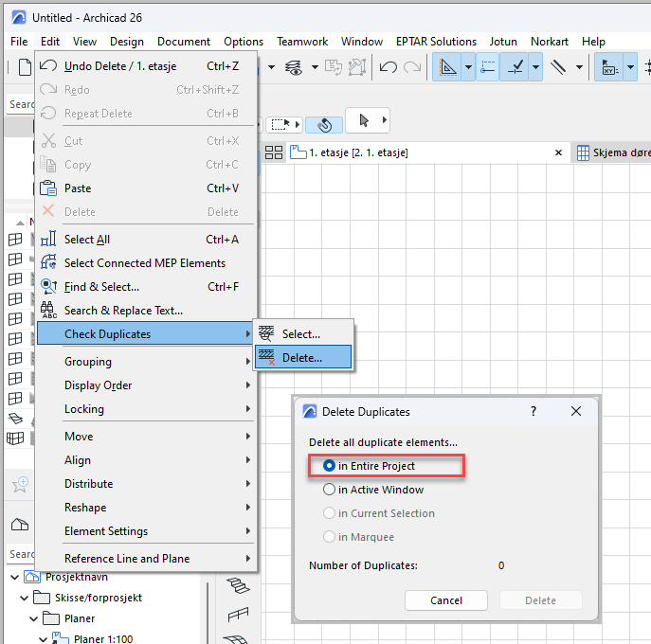Click the Cancel button in Delete Duplicates
This screenshot has width=651, height=644.
click(446, 600)
